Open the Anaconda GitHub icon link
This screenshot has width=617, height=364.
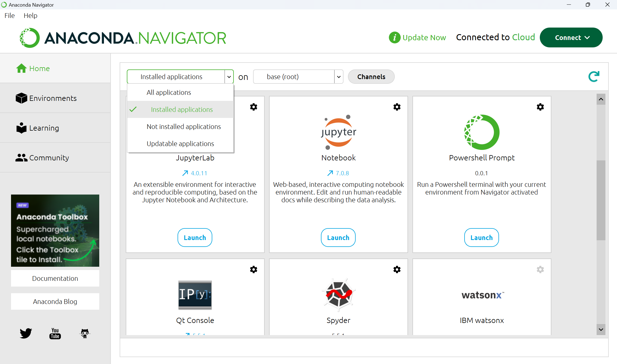(x=85, y=333)
